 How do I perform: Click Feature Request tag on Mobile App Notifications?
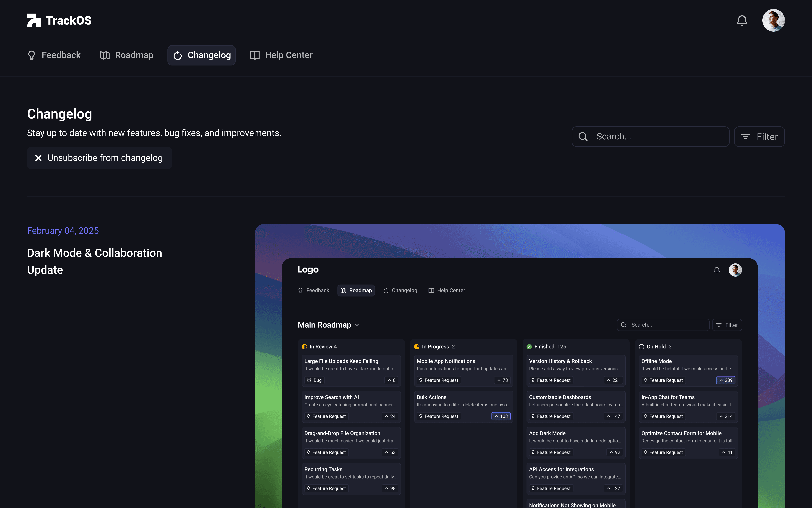[439, 380]
